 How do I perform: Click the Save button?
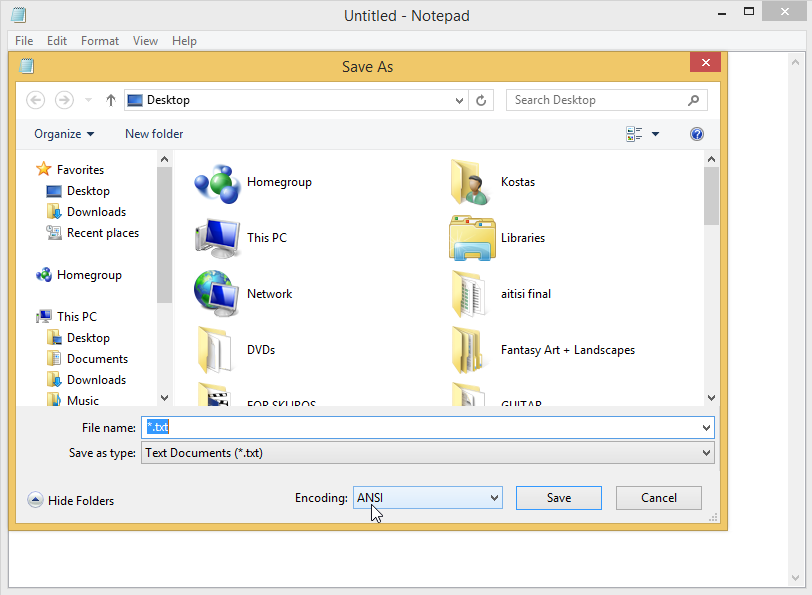pyautogui.click(x=559, y=498)
